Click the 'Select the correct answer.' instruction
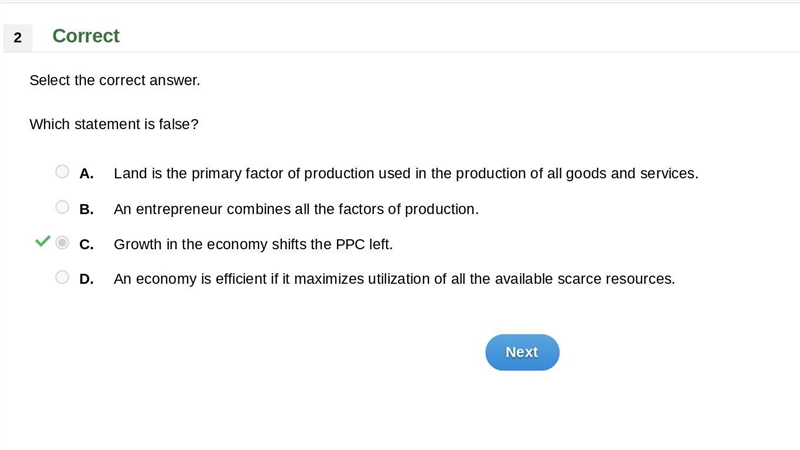The image size is (800, 450). [x=115, y=81]
